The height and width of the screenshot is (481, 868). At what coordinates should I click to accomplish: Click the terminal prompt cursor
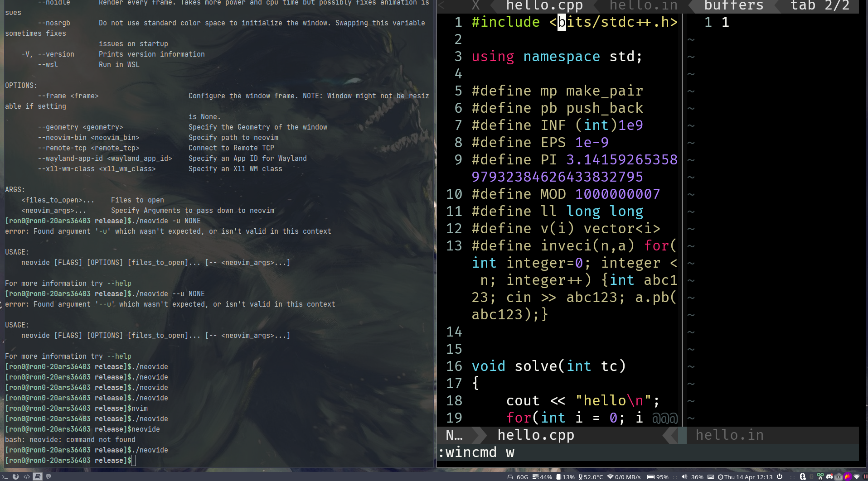[134, 461]
